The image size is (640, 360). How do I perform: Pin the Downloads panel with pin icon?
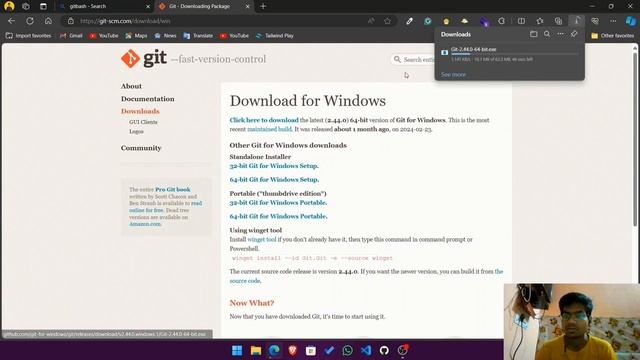pos(574,34)
